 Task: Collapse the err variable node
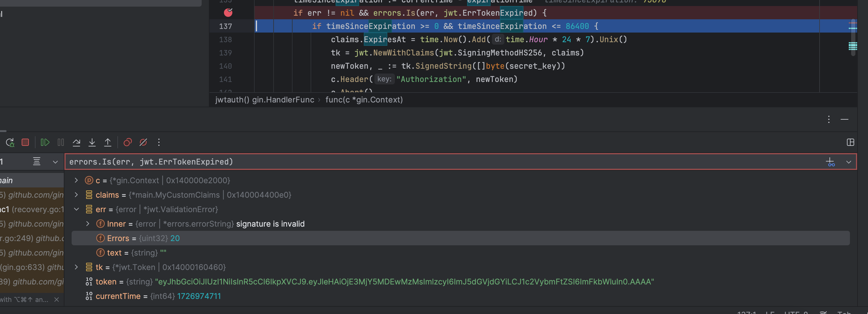point(76,209)
